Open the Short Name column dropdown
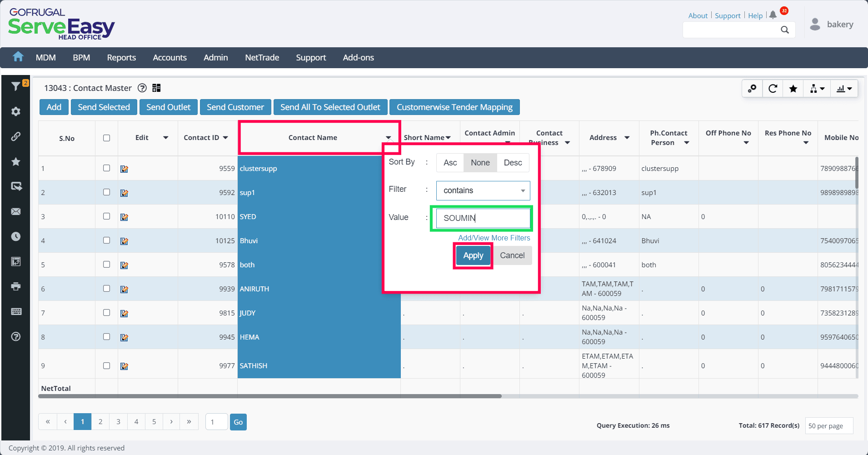Viewport: 868px width, 455px height. [x=448, y=138]
